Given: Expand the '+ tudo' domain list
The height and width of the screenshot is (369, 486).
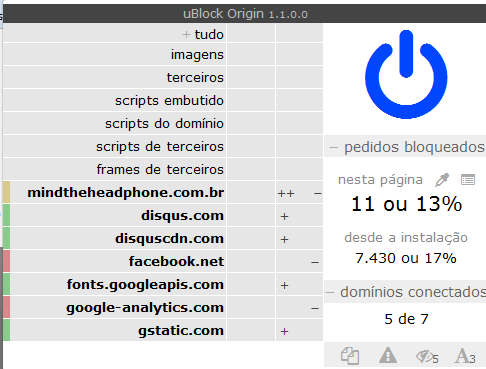Looking at the screenshot, I should coord(203,34).
